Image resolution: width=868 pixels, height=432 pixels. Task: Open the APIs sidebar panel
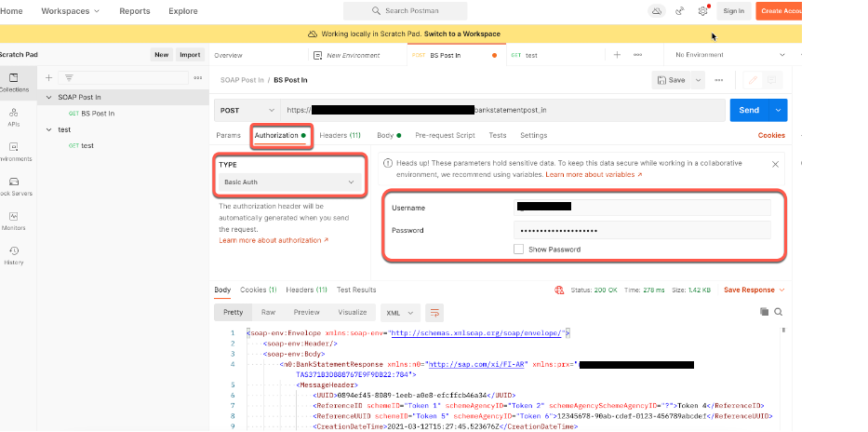[x=13, y=115]
